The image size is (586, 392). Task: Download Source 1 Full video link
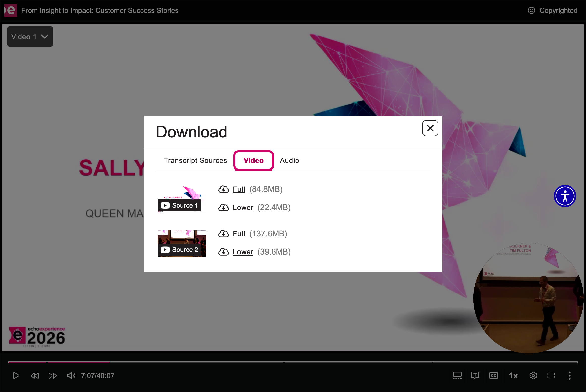(239, 189)
